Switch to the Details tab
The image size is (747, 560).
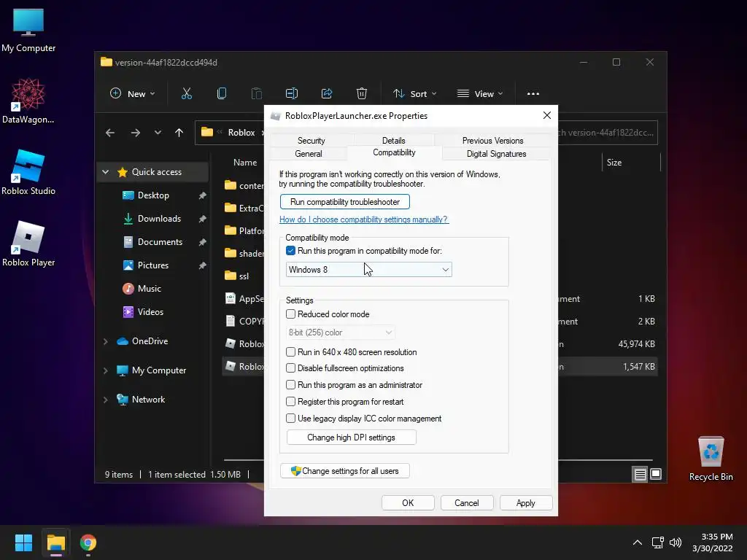[393, 141]
